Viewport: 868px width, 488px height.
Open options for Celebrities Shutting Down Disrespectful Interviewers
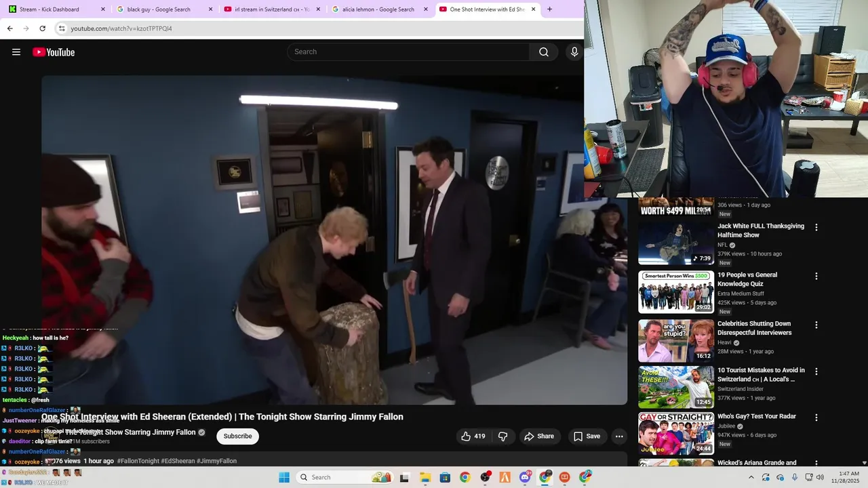pyautogui.click(x=816, y=325)
